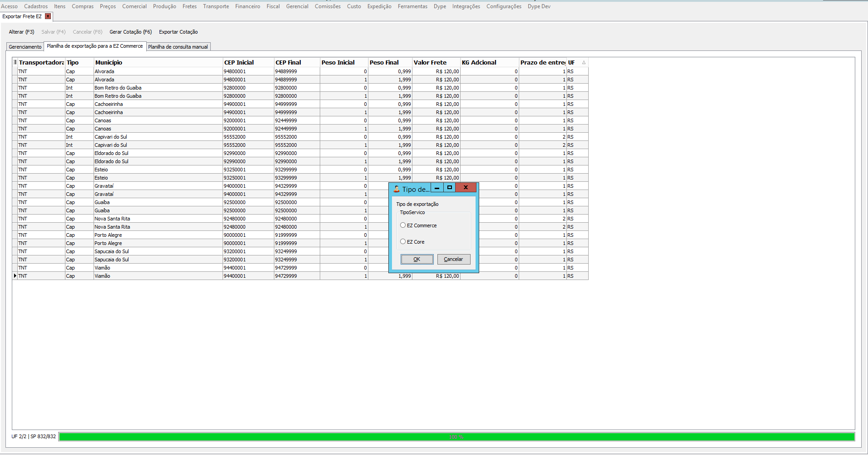The image size is (868, 455).
Task: Open the Itens menu
Action: (60, 6)
